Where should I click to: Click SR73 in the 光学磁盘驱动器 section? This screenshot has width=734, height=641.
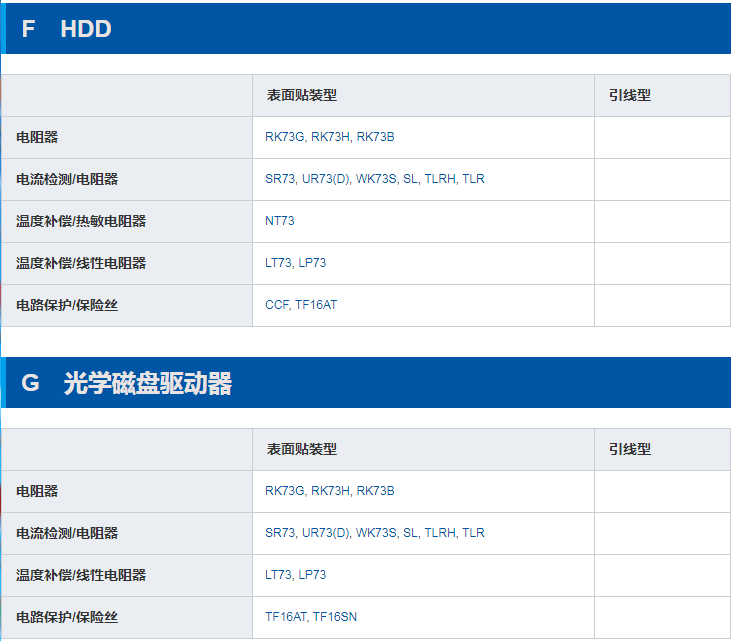280,533
